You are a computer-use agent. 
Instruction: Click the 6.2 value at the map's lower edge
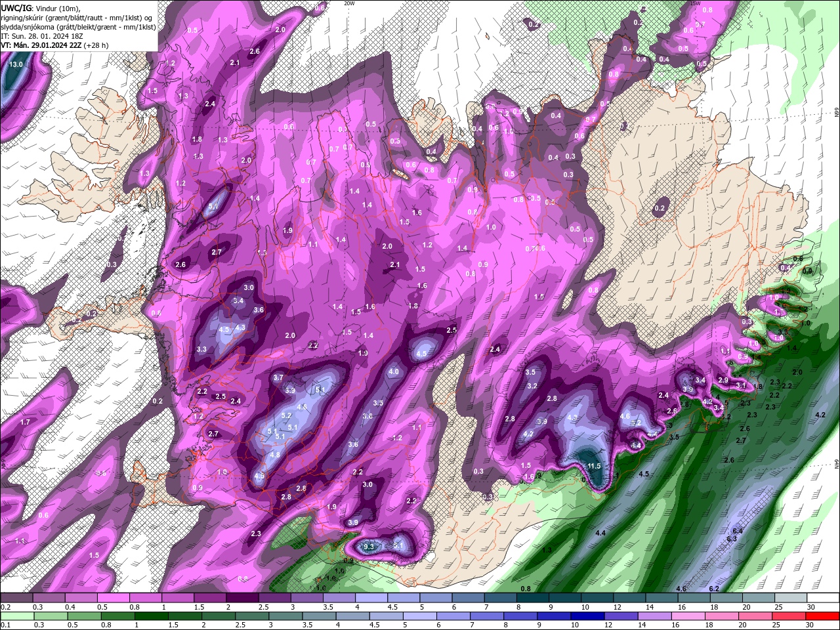point(715,589)
